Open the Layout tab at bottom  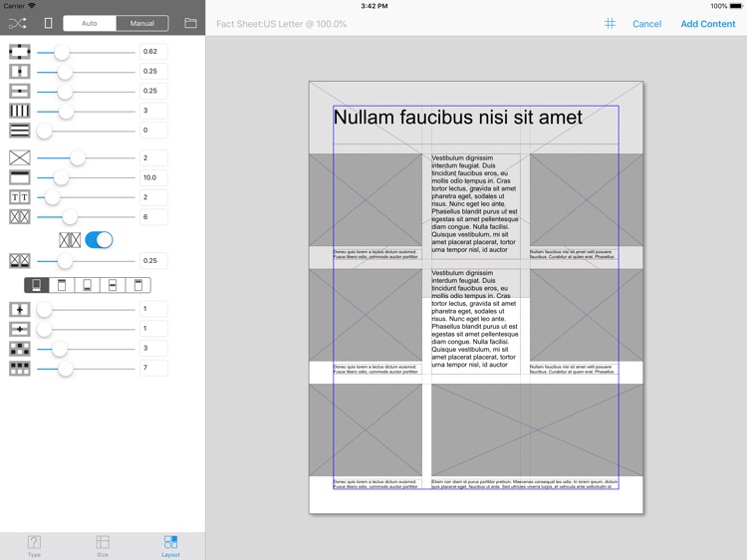170,546
